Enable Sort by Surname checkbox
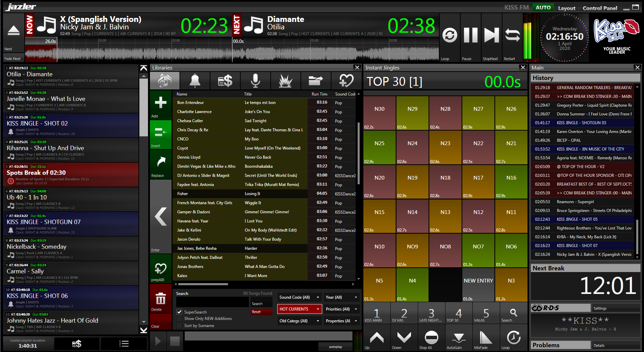Viewport: 644px width, 352px height. pyautogui.click(x=180, y=326)
